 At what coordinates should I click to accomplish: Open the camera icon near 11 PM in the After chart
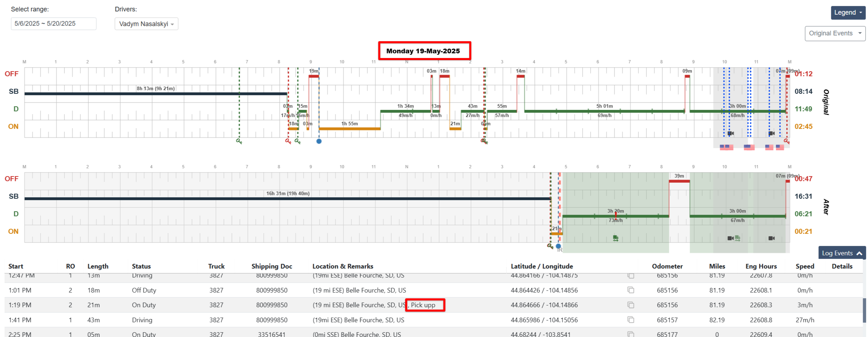pos(772,238)
